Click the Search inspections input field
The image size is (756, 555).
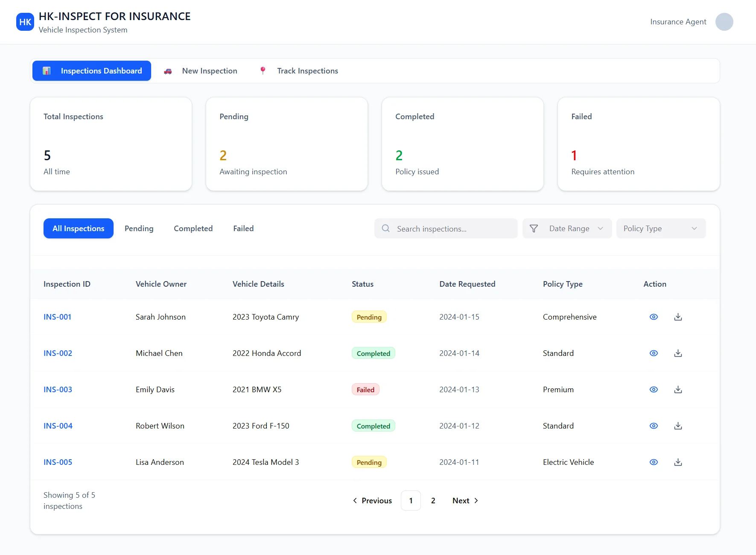(x=446, y=228)
